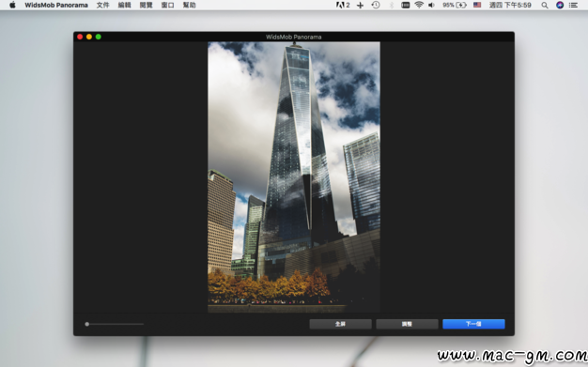Click the Bluetooth status icon
The image size is (588, 367).
[x=391, y=5]
